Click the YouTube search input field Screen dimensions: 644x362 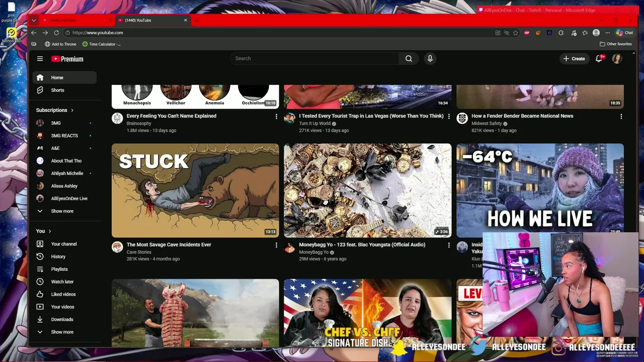[314, 58]
